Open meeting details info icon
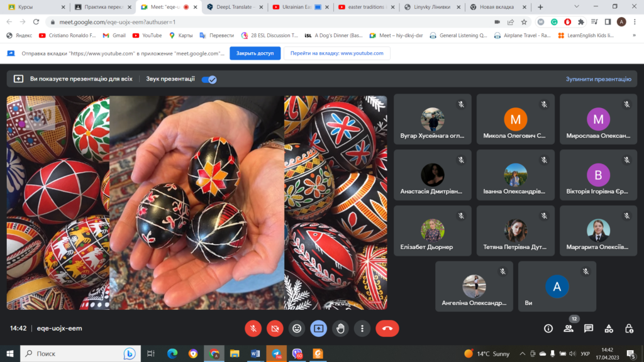Viewport: 644px width, 362px height. click(x=548, y=328)
